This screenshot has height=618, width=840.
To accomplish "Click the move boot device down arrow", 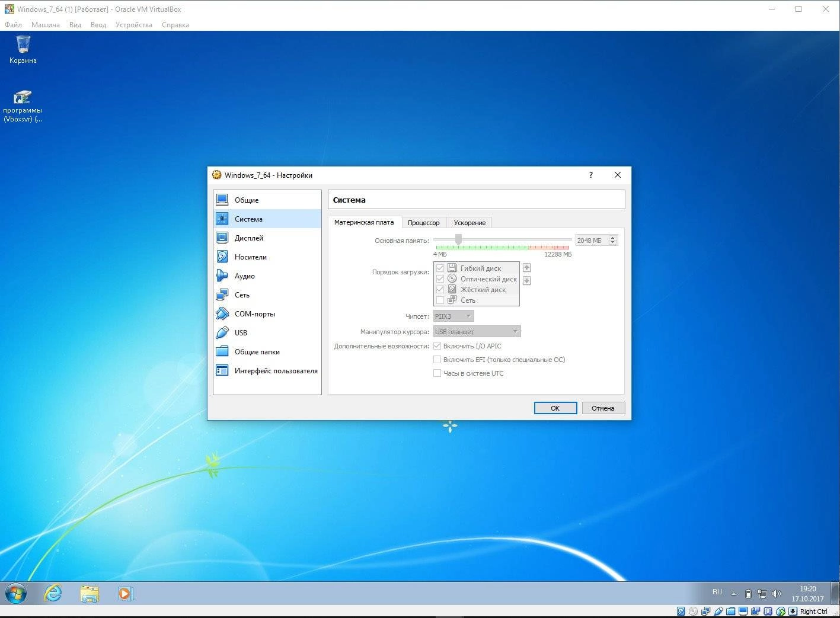I will (x=526, y=281).
